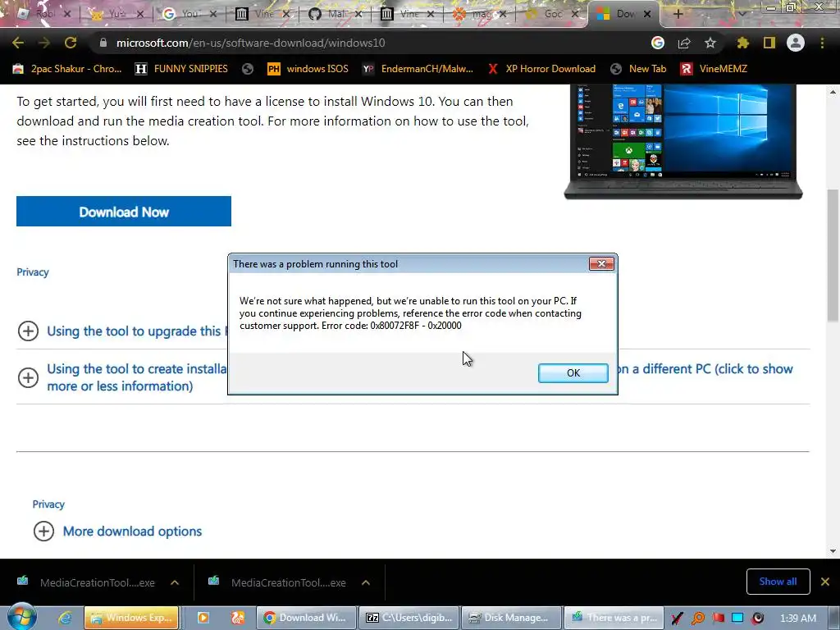Click the page vertical scrollbar thumb
This screenshot has height=630, width=840.
coord(833,256)
